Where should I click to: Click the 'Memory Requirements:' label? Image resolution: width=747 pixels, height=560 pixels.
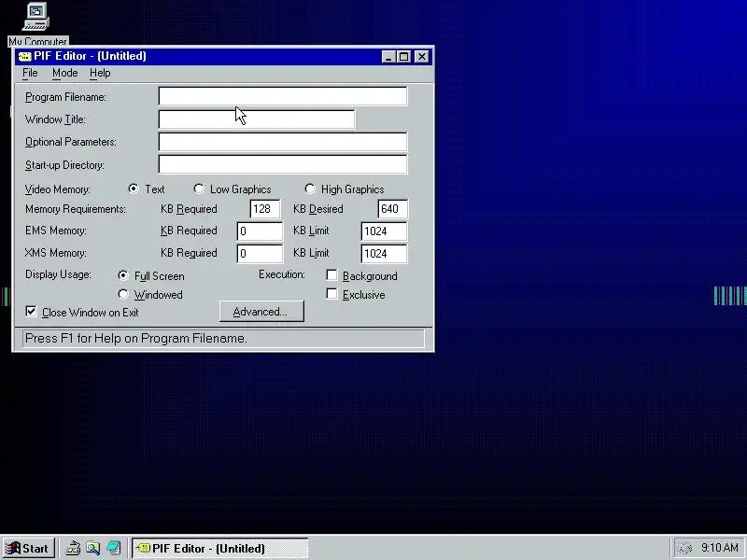click(76, 209)
